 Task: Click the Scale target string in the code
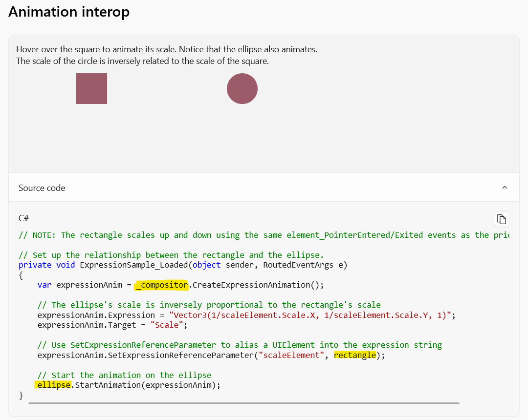tap(166, 325)
